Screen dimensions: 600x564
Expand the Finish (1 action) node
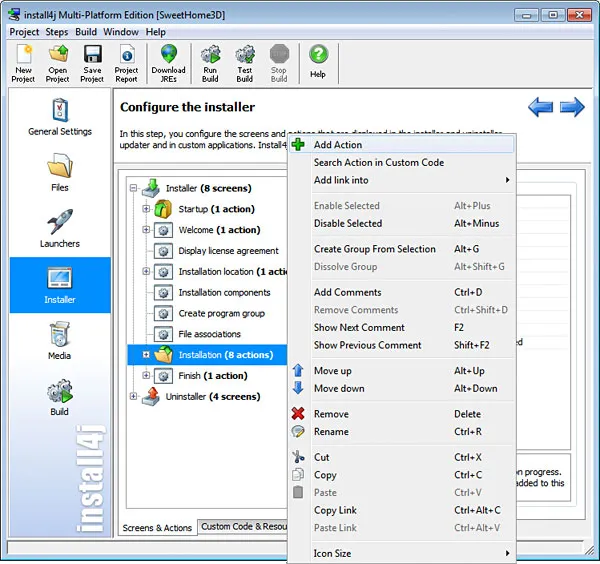click(x=146, y=375)
